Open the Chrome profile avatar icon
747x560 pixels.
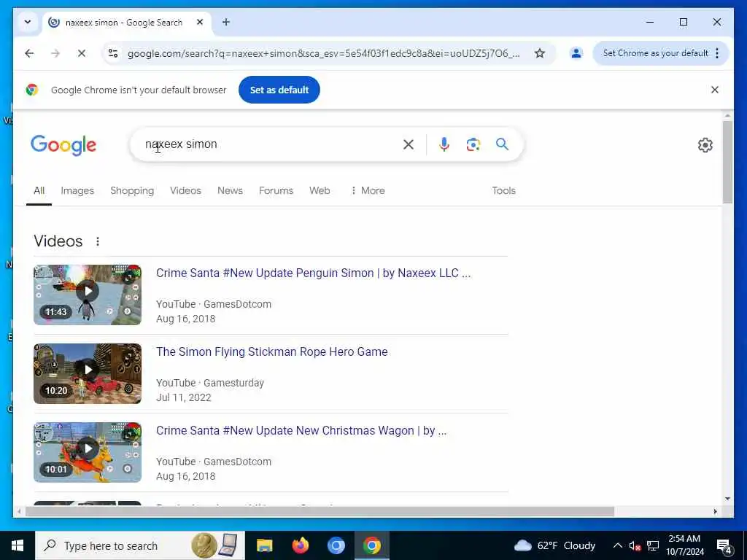[x=576, y=53]
